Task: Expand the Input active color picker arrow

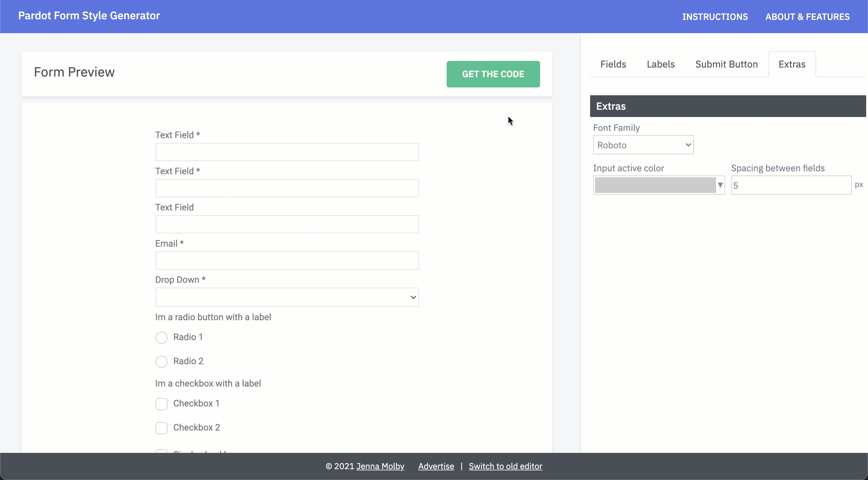Action: 720,185
